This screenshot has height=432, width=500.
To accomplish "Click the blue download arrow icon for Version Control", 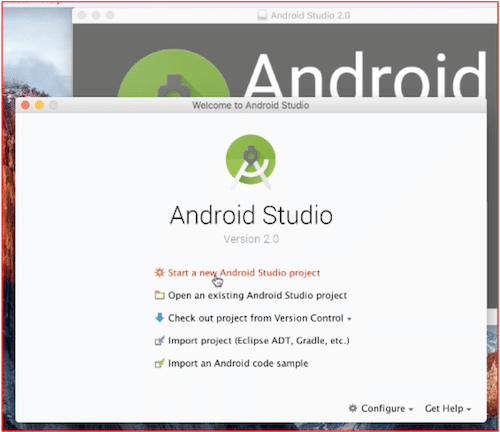I will (160, 318).
